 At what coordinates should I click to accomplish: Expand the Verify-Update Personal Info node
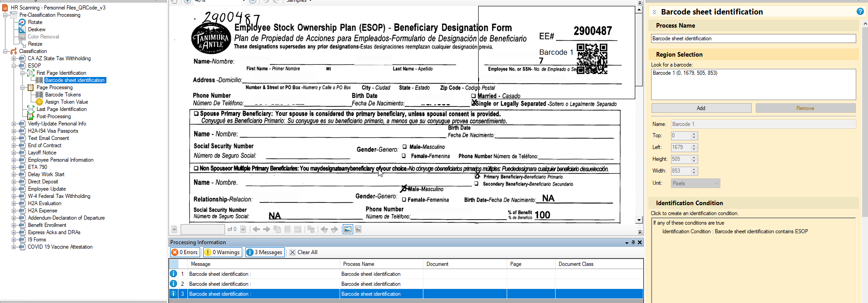14,124
